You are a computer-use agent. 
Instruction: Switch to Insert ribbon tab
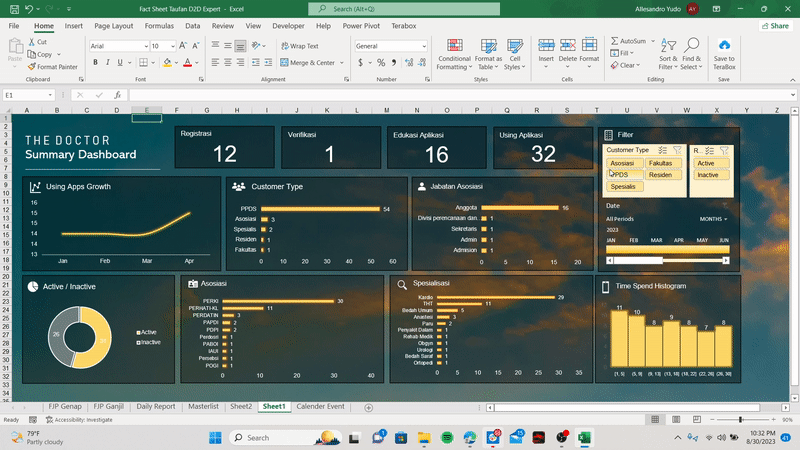point(73,26)
